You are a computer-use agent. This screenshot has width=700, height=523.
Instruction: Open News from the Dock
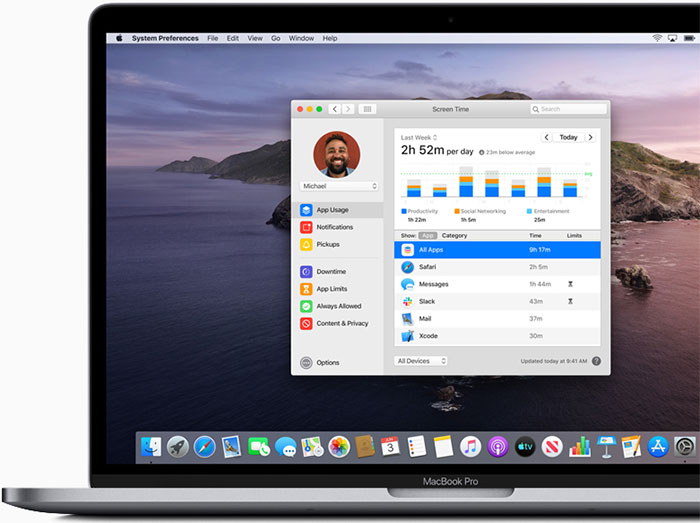click(x=552, y=447)
